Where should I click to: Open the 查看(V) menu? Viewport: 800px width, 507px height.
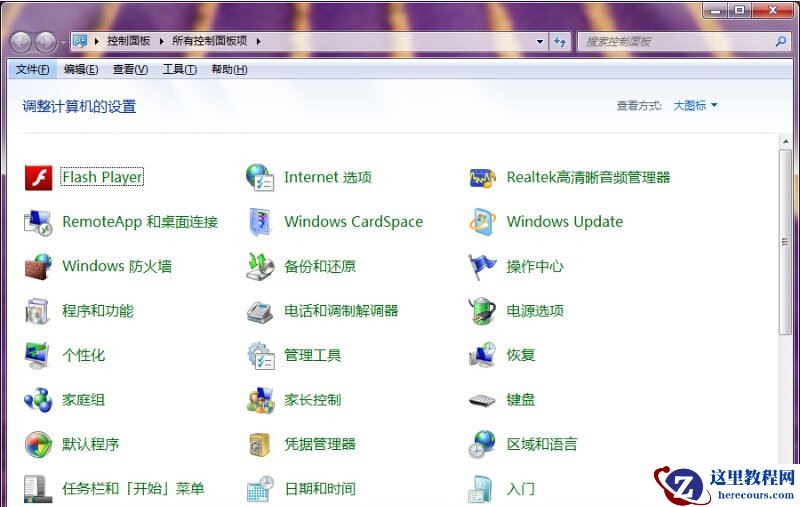130,69
